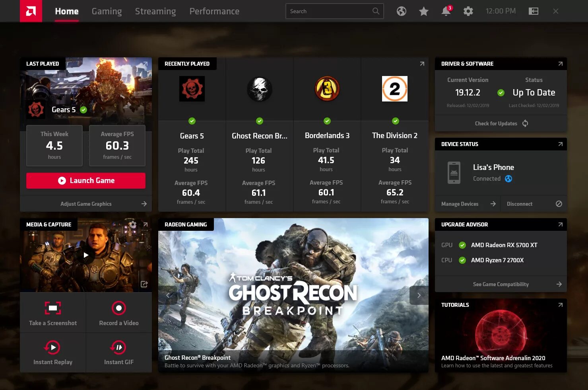Open notifications bell icon
588x390 pixels.
[446, 11]
